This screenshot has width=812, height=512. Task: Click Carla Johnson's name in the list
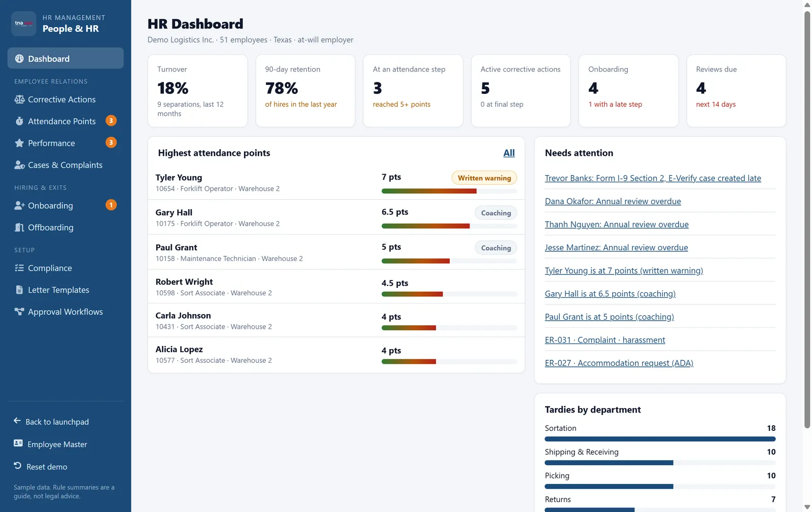pos(183,316)
